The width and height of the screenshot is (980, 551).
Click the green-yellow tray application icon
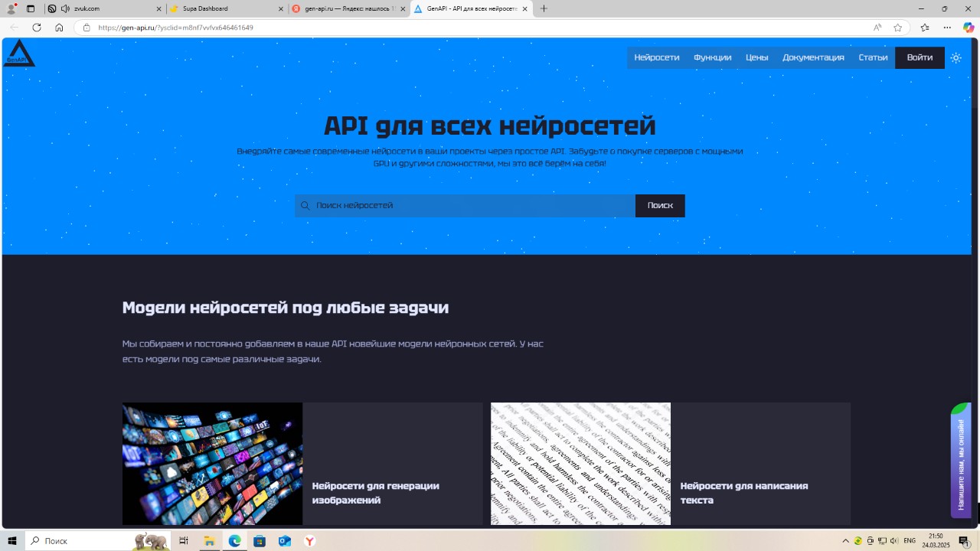(x=858, y=541)
